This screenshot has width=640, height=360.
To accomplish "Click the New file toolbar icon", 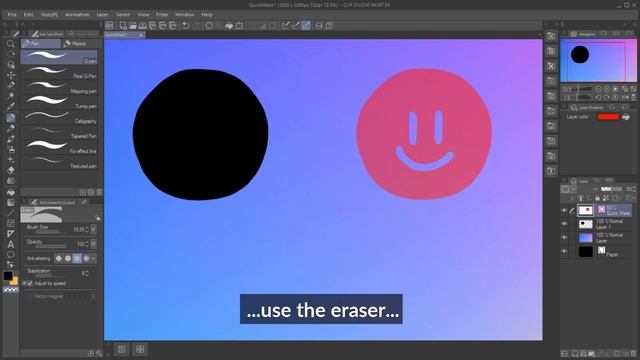I will click(123, 26).
